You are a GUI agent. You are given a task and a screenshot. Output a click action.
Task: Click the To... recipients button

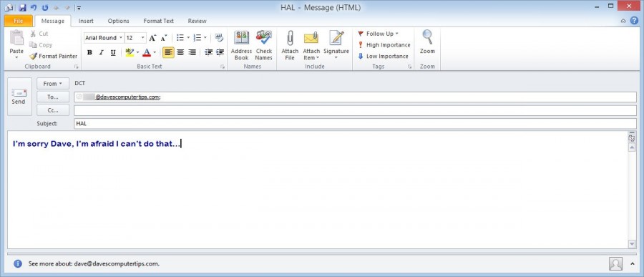tap(52, 97)
